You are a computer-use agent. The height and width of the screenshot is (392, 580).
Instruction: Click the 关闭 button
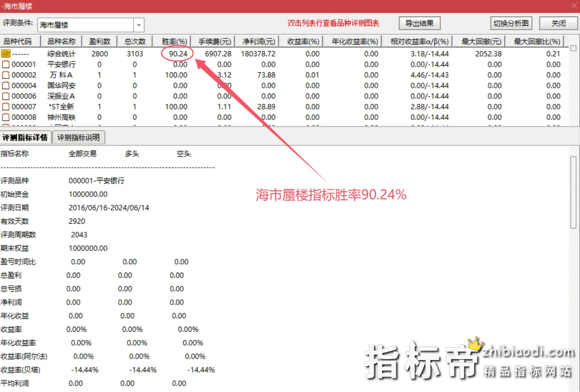coord(558,23)
